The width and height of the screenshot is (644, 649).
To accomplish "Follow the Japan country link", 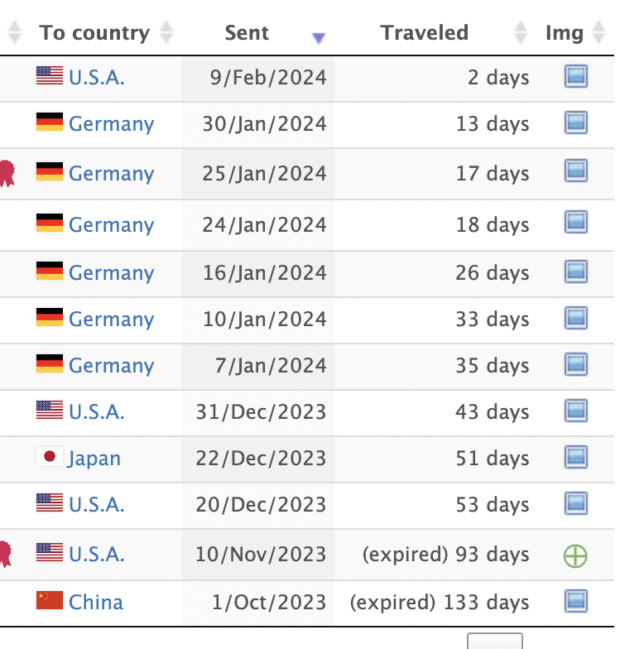I will (x=94, y=459).
